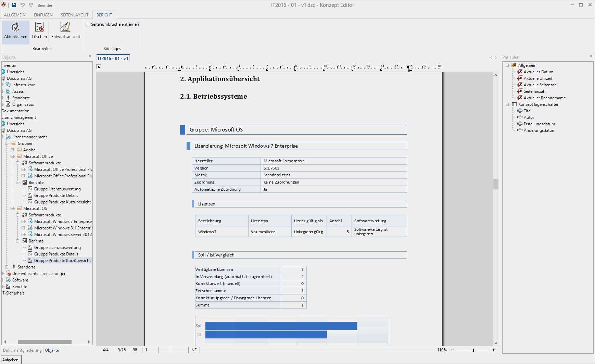Open the Entwurfsansicht draft view
595x364 pixels.
65,27
